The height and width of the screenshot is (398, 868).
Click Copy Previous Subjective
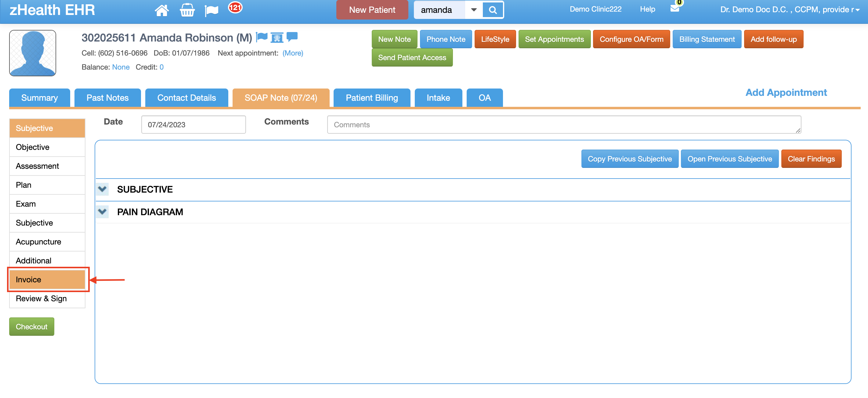tap(630, 159)
